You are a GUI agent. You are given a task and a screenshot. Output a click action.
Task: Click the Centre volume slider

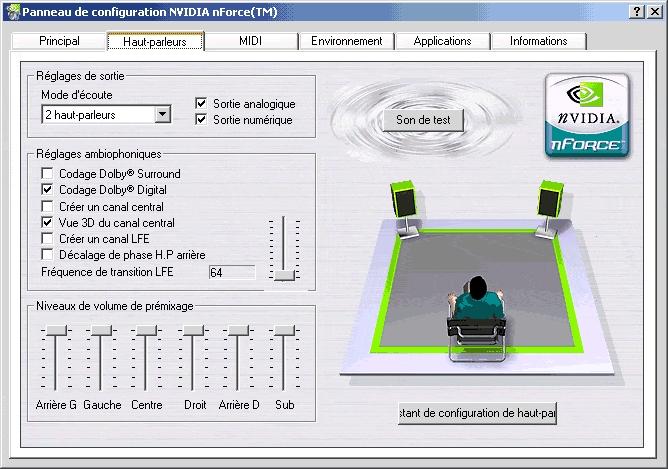click(147, 330)
